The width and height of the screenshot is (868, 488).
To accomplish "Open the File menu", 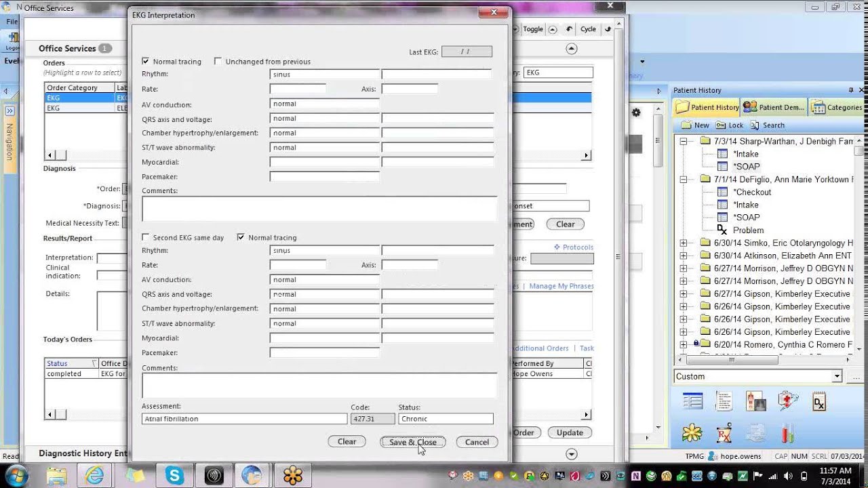I will (x=12, y=22).
